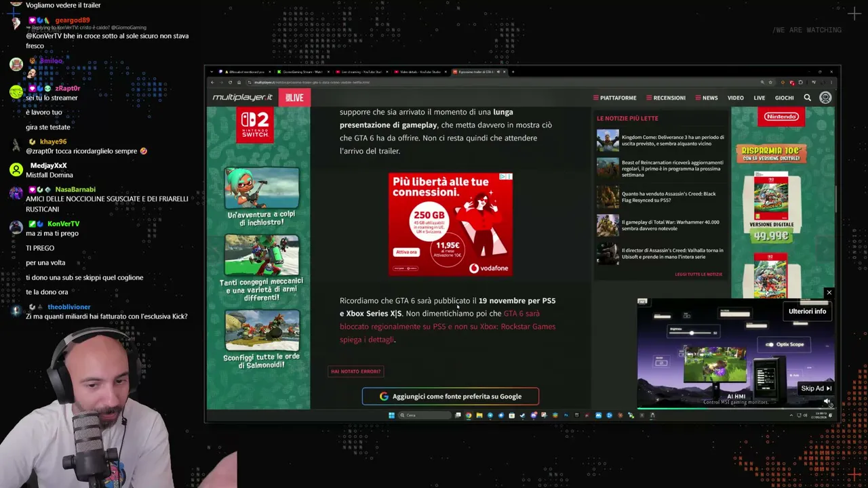Click the Salmonoidi image in the left ad
Screen dimensions: 868x488
[262, 331]
